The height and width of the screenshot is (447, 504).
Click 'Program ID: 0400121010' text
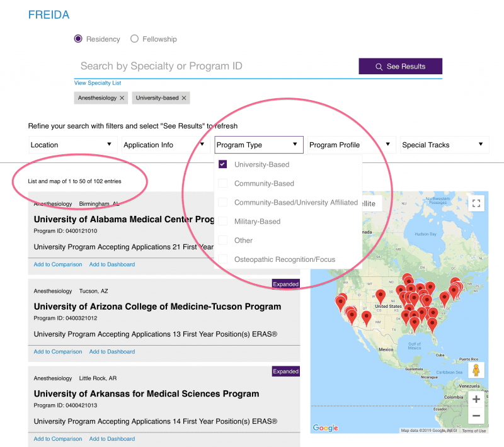(66, 231)
